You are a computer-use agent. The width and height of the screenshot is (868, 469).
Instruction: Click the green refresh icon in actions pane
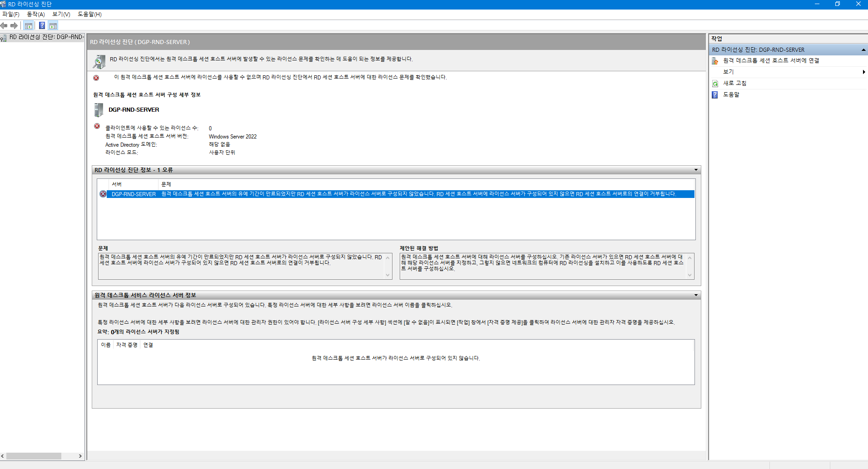[715, 84]
